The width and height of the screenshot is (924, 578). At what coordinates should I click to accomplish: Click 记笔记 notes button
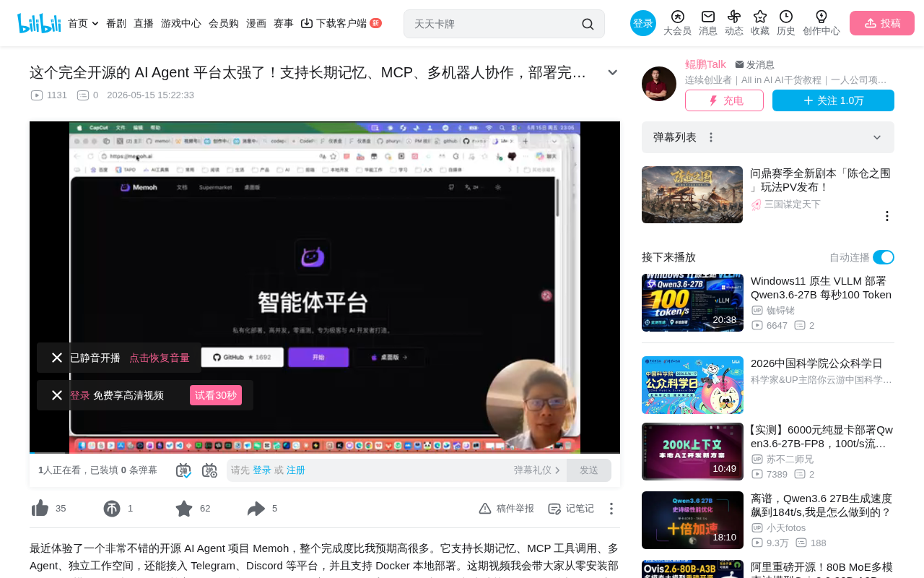[x=571, y=509]
